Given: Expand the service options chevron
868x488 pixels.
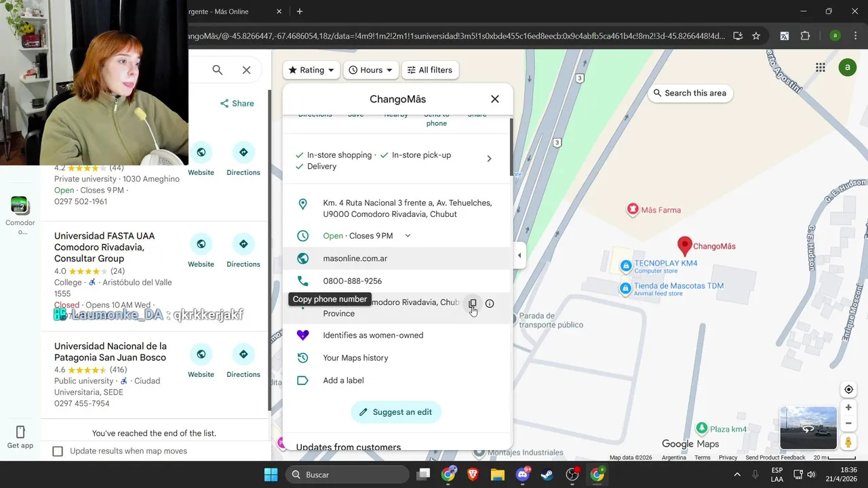Looking at the screenshot, I should [490, 159].
